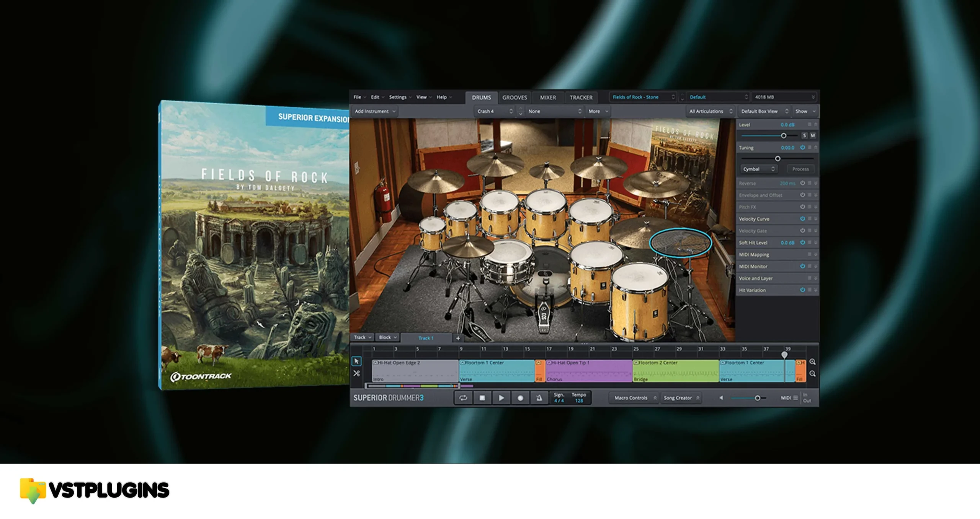Toggle the Soft Hit Level power button
Screen dimensions: 980x519
click(x=802, y=242)
